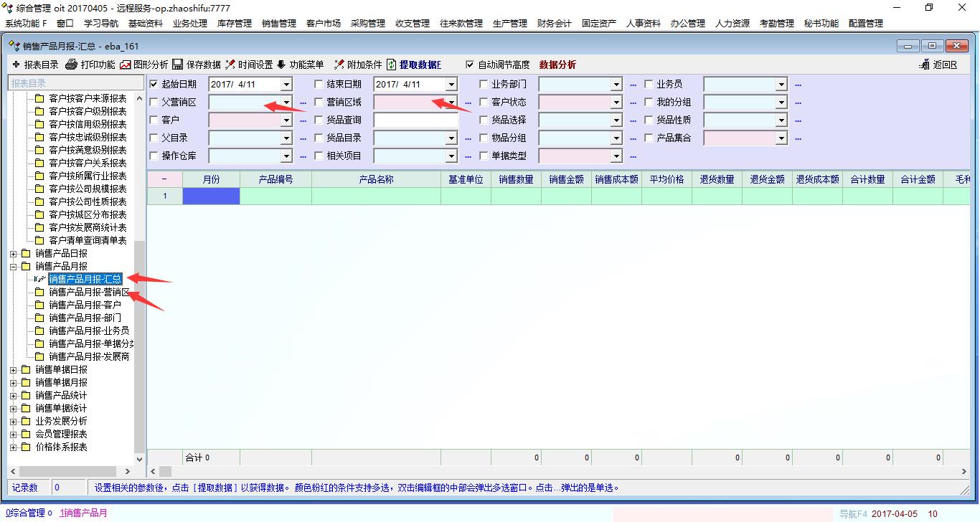Click the 打印功能 printer icon
The height and width of the screenshot is (522, 980).
click(72, 65)
